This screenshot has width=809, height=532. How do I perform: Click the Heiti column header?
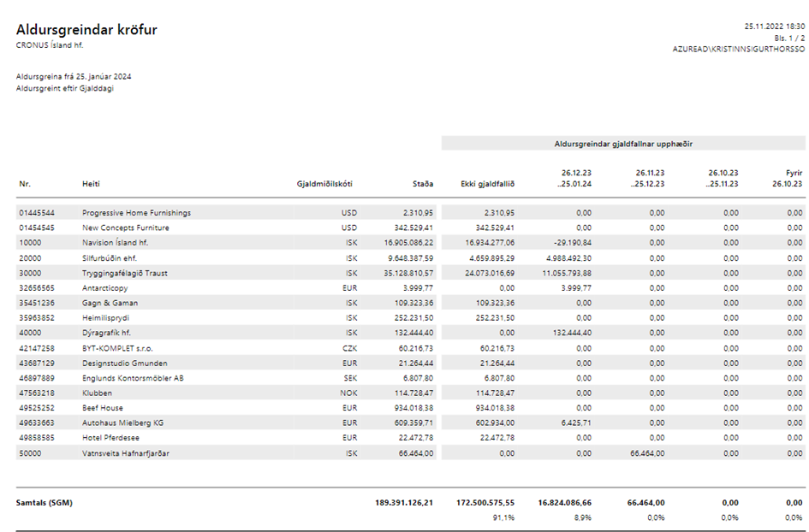tap(91, 184)
